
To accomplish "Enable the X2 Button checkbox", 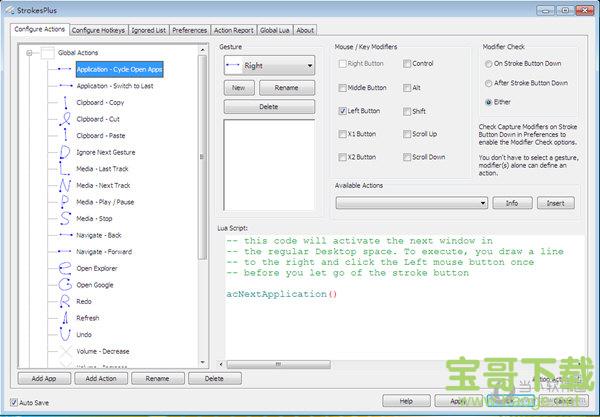I will [342, 157].
